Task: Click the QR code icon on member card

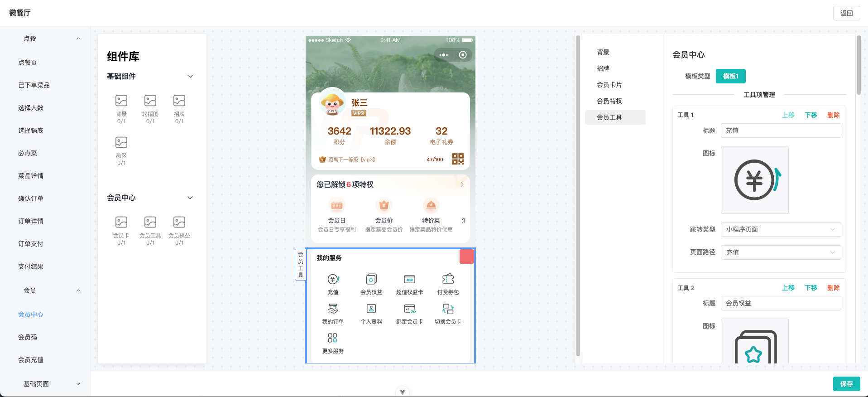Action: point(458,159)
